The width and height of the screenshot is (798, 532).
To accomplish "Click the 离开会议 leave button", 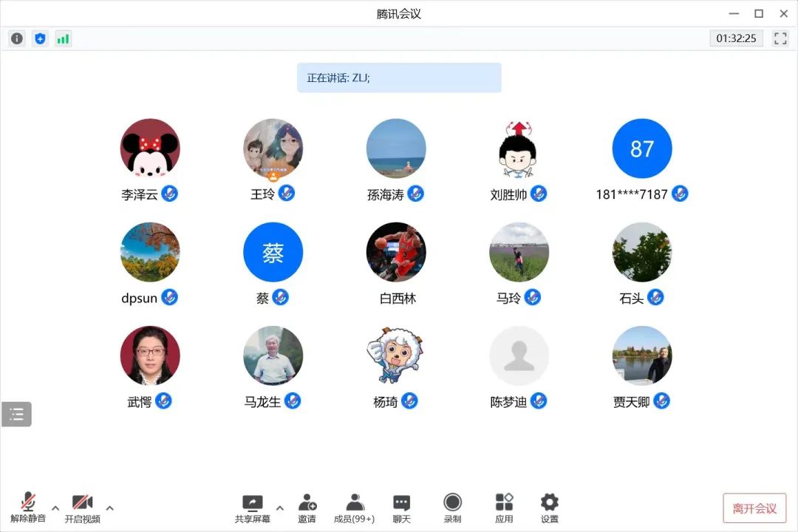I will click(754, 508).
